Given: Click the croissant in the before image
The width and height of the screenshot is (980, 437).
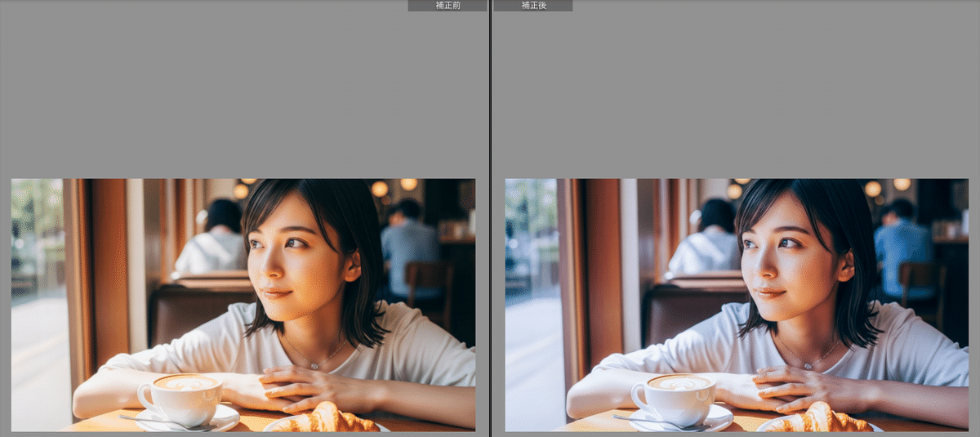Looking at the screenshot, I should [x=327, y=419].
